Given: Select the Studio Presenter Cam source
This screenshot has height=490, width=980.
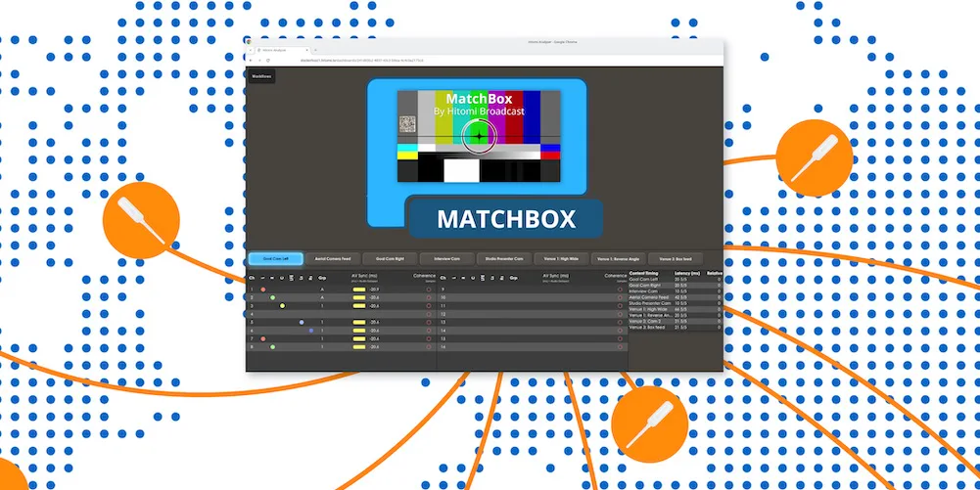Looking at the screenshot, I should (503, 259).
